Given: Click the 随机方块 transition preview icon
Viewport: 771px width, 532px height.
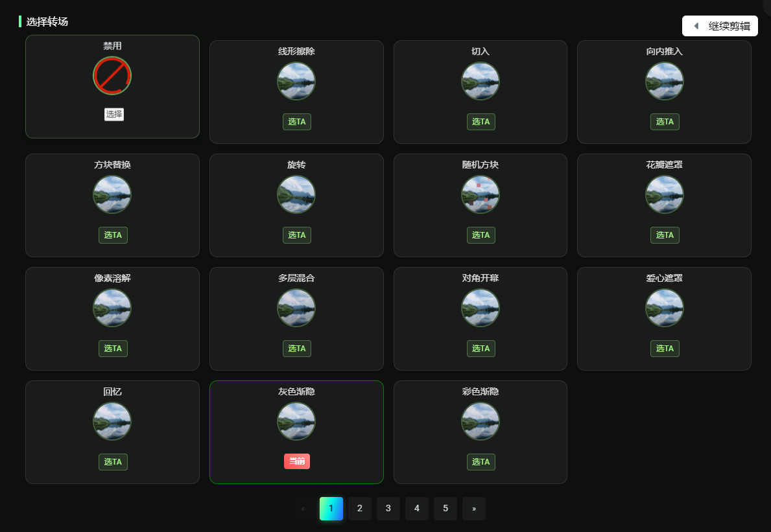Looking at the screenshot, I should point(480,194).
